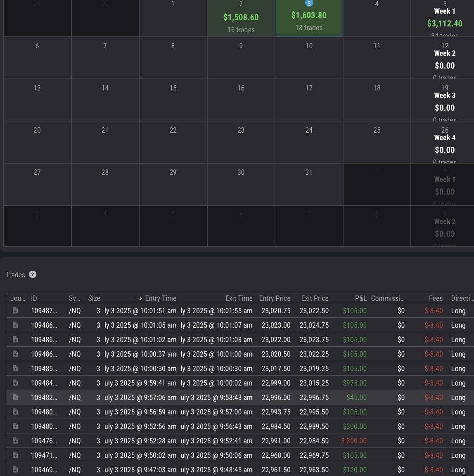The height and width of the screenshot is (476, 474).
Task: Select calendar day 3 showing $1,603.80
Action: 309,18
